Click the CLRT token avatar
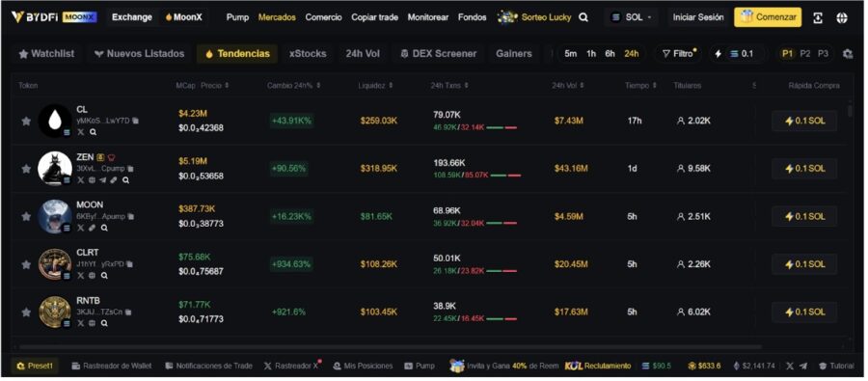Image resolution: width=868 pixels, height=381 pixels. pyautogui.click(x=54, y=264)
